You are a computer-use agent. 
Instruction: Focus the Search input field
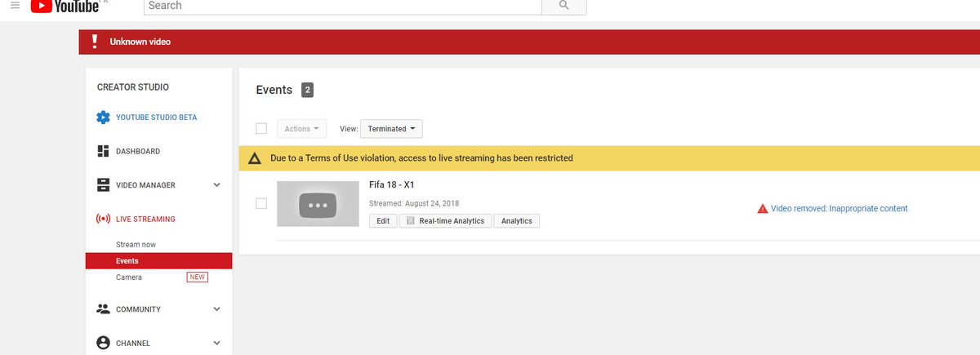[343, 6]
